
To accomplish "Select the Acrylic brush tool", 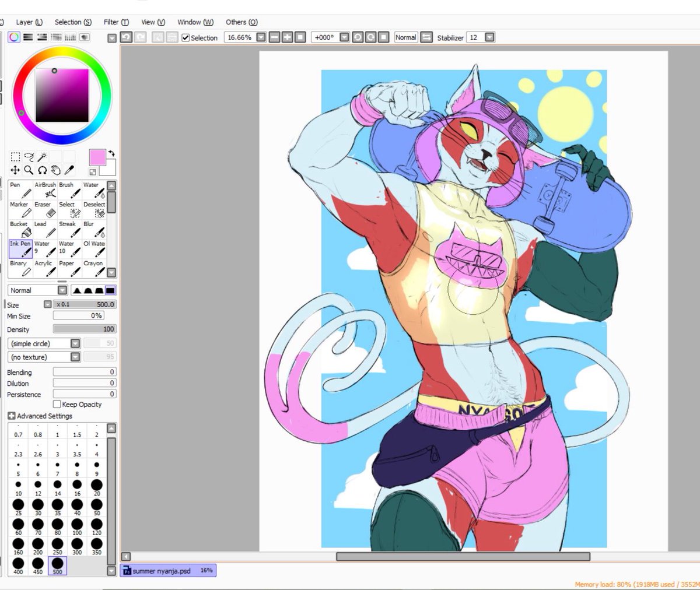I will click(45, 268).
